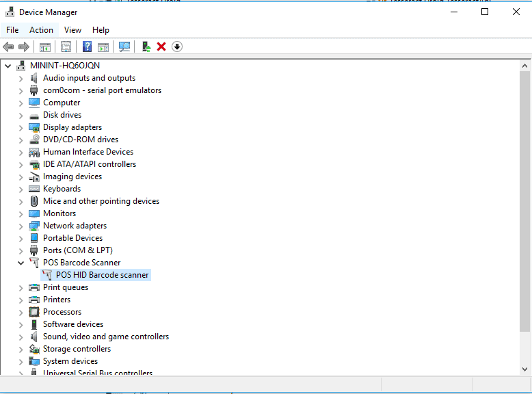Click the Processors chip icon
This screenshot has height=394, width=532.
(34, 312)
